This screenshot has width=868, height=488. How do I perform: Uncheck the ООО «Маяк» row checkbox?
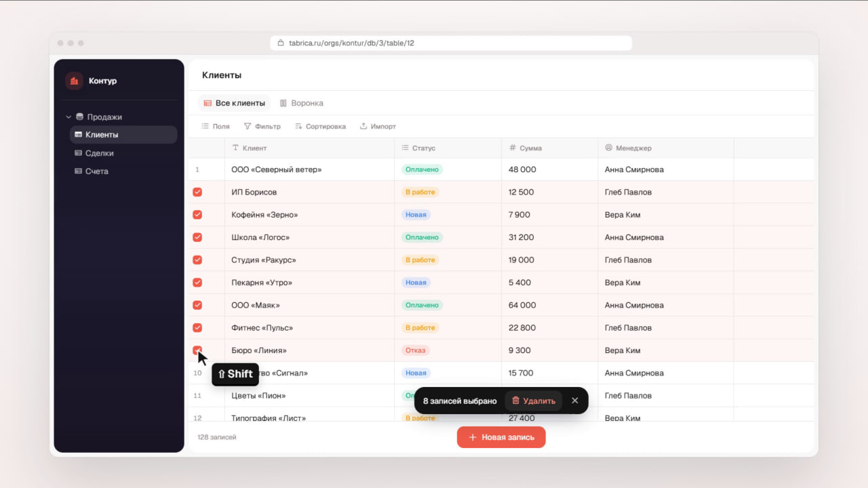coord(197,305)
